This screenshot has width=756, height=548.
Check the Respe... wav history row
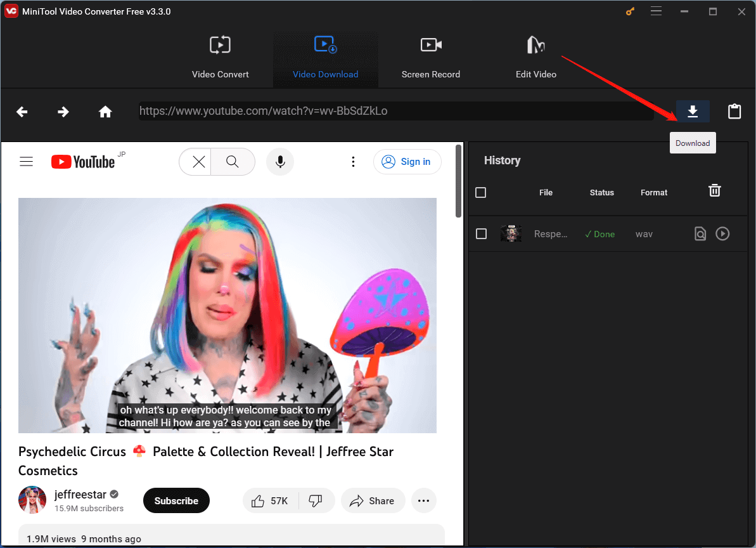click(481, 234)
